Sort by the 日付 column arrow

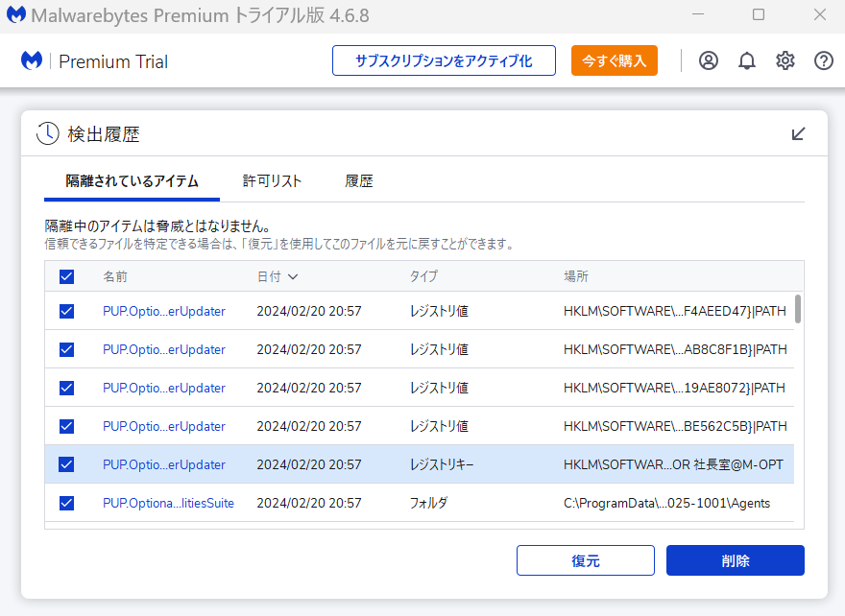[x=293, y=276]
